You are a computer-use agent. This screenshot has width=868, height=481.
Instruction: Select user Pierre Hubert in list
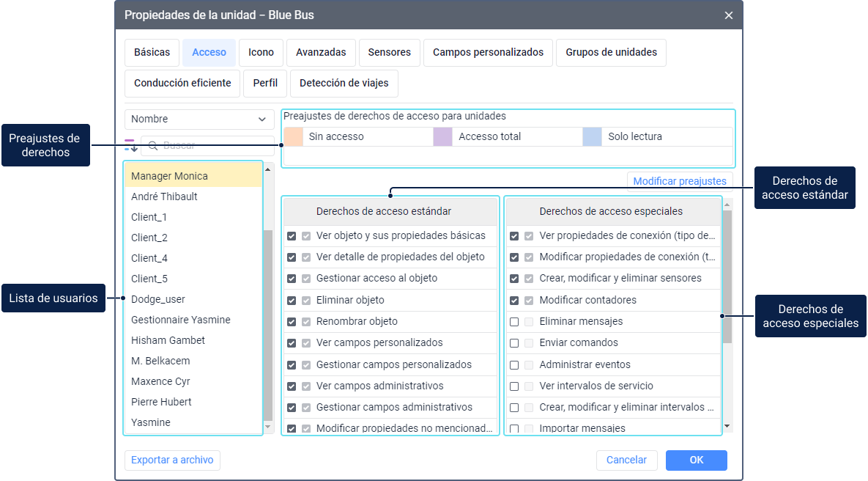point(161,403)
